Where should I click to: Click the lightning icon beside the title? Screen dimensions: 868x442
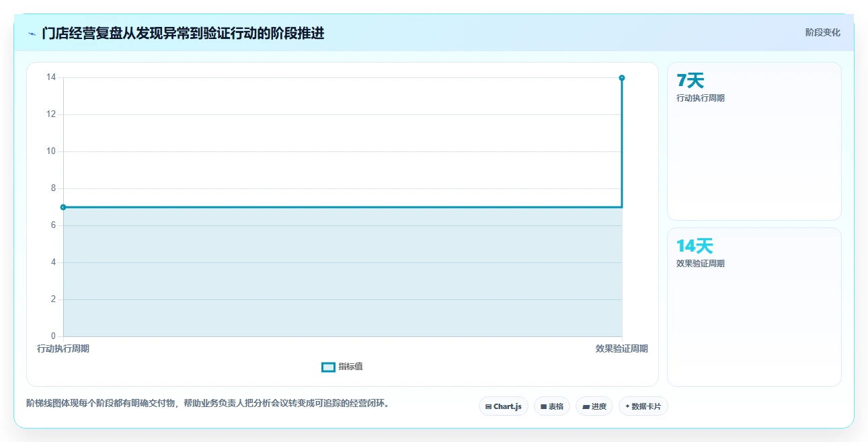32,33
